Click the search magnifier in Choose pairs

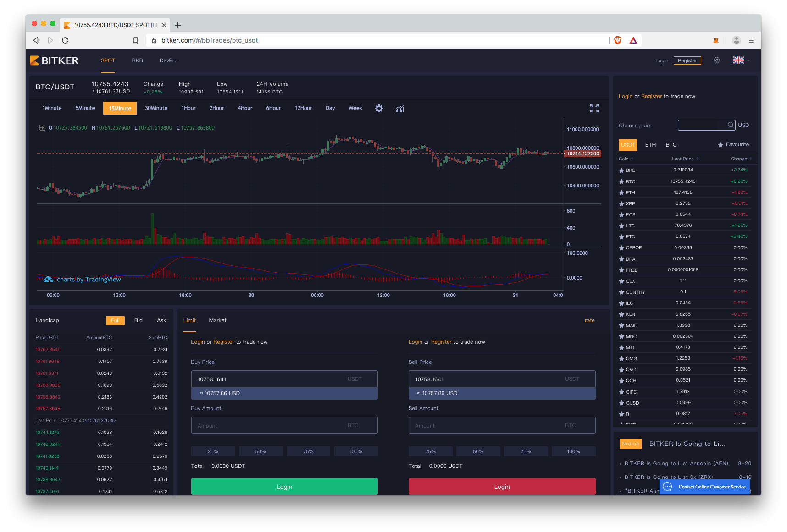[x=731, y=125]
